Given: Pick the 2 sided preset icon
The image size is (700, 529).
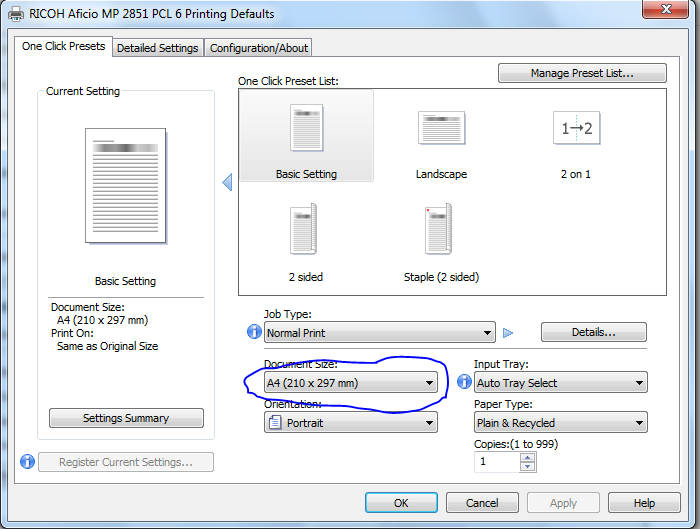Looking at the screenshot, I should [x=305, y=231].
